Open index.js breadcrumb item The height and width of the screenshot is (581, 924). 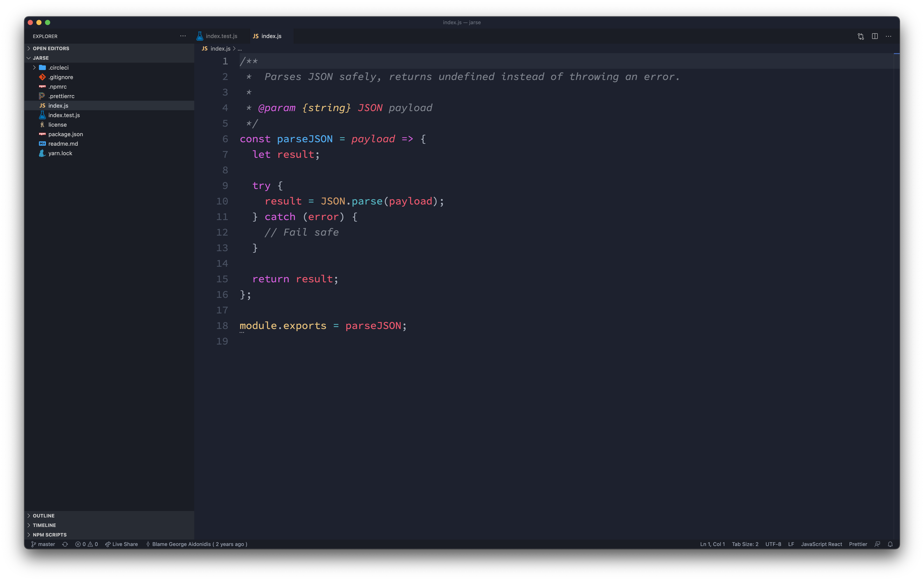(220, 48)
